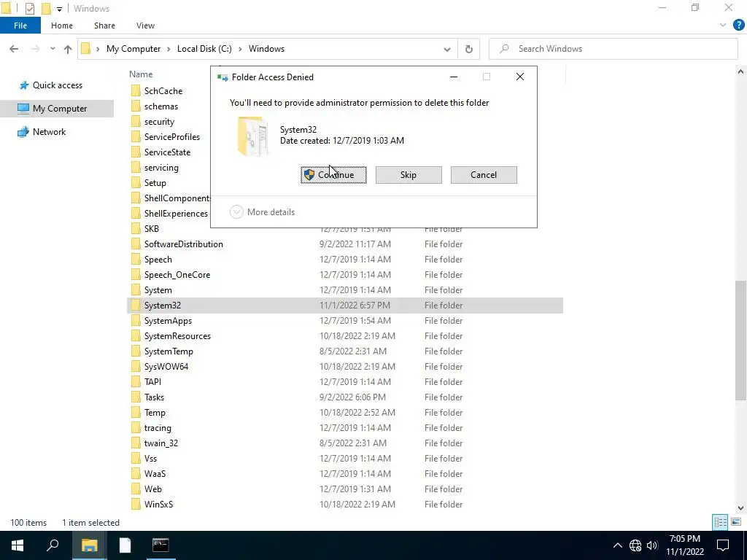Select the TAPI folder icon

point(136,382)
